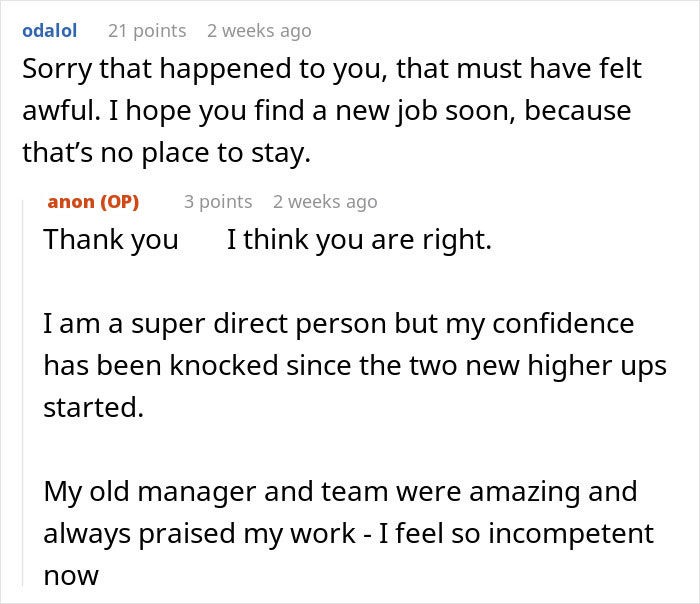Open the anon (OP) profile link
The width and height of the screenshot is (700, 604).
[x=93, y=202]
